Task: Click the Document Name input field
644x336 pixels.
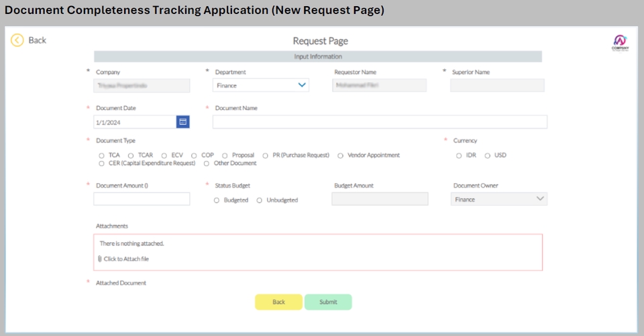Action: pos(380,122)
